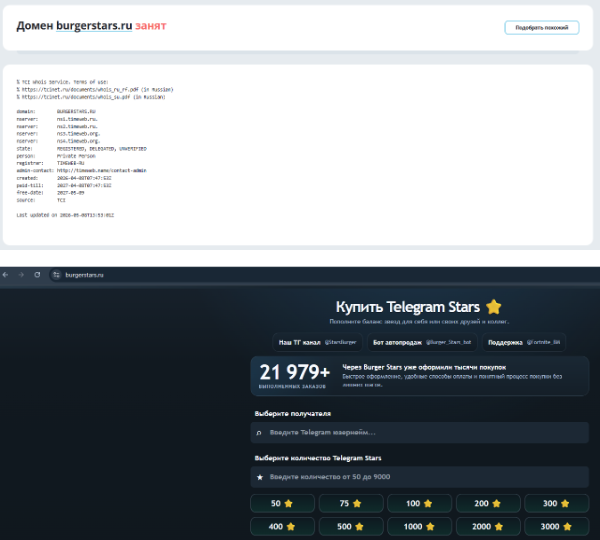The height and width of the screenshot is (540, 600).
Task: Click the 'paid-till:' date value
Action: [x=84, y=185]
